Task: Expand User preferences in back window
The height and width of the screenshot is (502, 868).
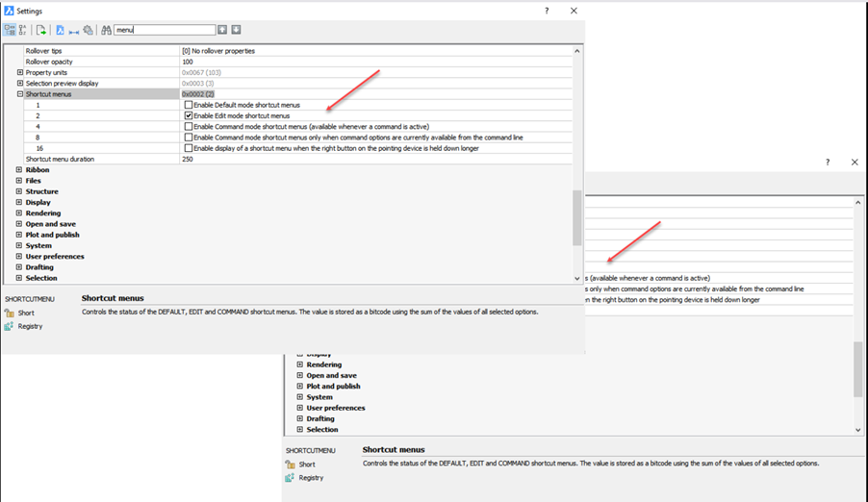Action: pos(299,408)
